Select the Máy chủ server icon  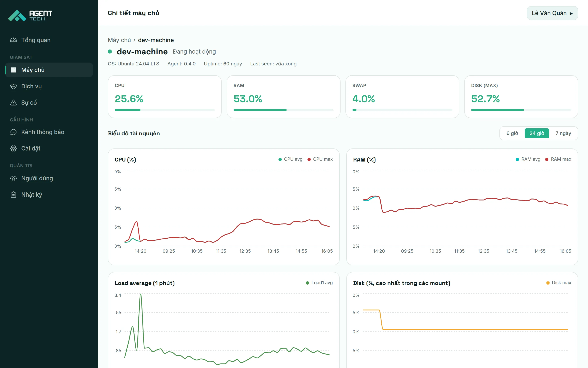tap(13, 70)
